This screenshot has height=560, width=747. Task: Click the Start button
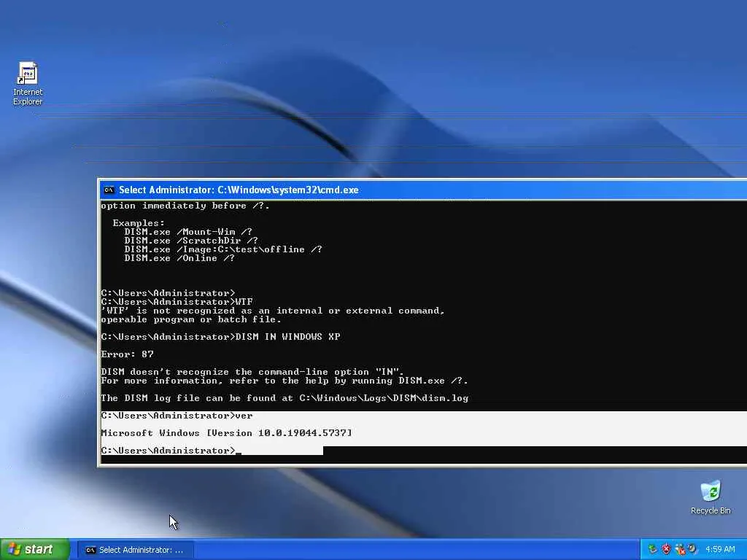click(x=35, y=550)
